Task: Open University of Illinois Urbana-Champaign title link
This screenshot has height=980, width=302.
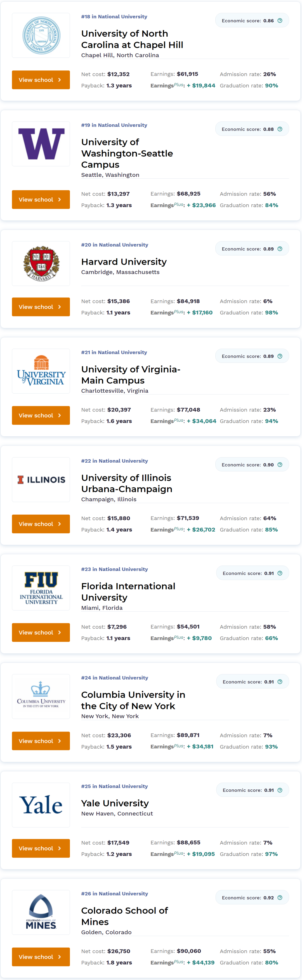Action: [x=127, y=483]
